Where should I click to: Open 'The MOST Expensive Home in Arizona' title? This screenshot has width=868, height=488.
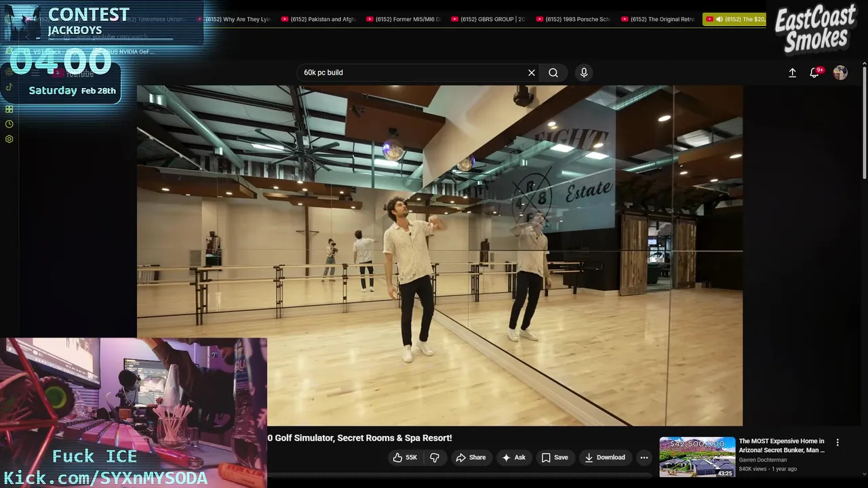[782, 445]
